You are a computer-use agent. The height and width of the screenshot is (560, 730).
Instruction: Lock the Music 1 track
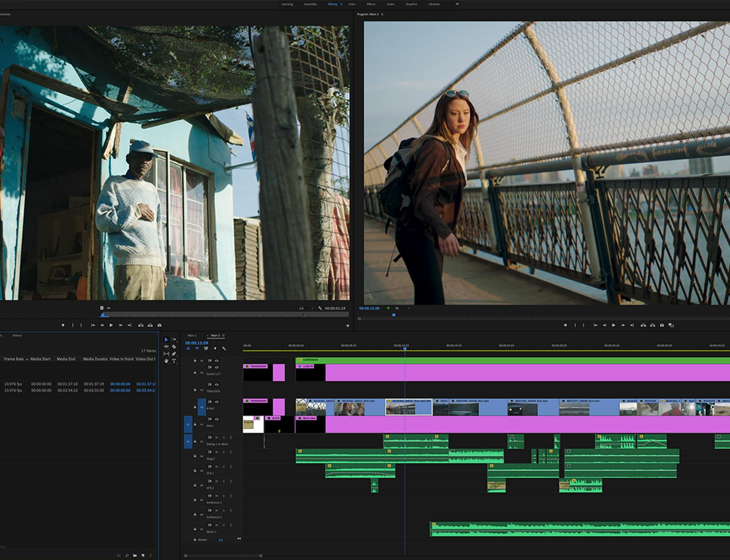(195, 529)
